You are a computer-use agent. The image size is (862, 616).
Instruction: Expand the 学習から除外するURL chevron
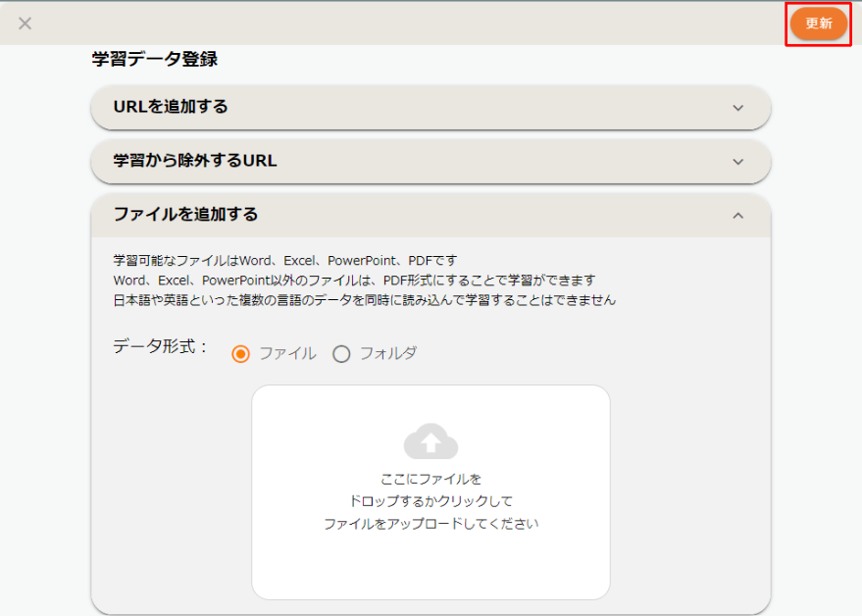click(x=738, y=162)
